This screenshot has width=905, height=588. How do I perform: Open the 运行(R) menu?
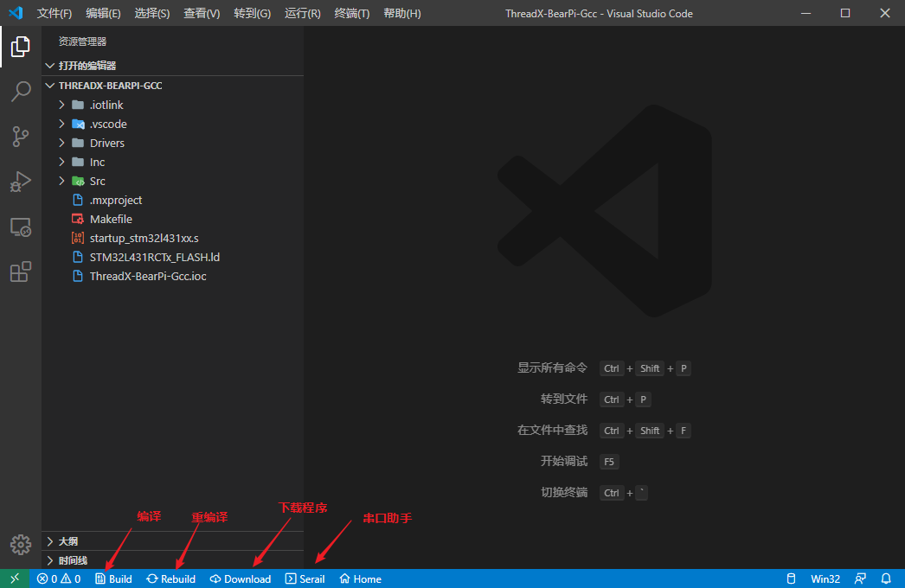(x=303, y=13)
